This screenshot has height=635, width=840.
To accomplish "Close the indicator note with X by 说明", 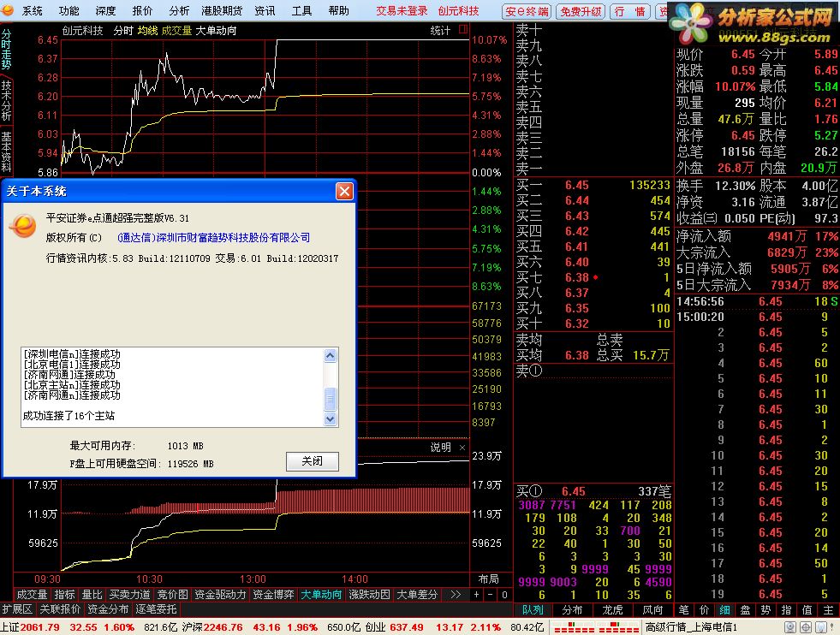I will pos(462,447).
